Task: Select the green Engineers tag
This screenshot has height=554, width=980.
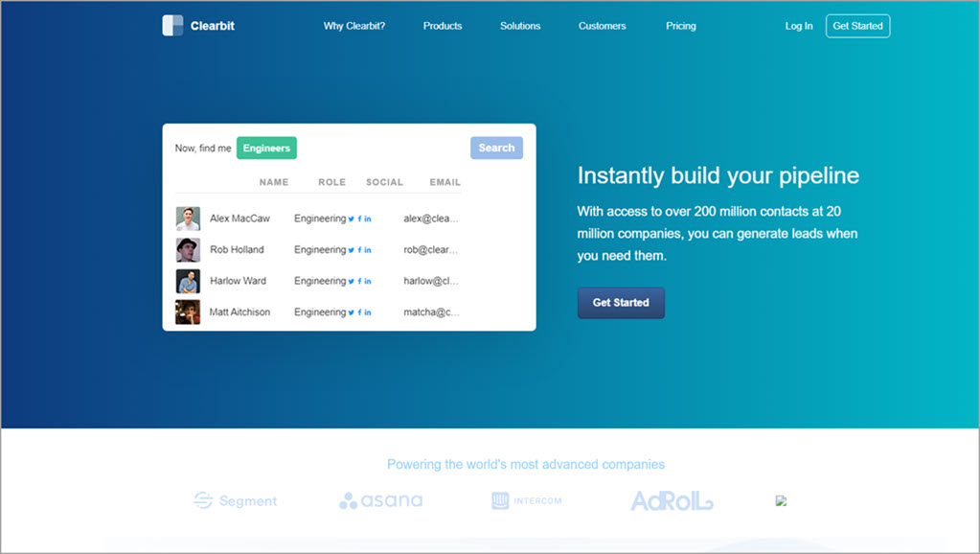Action: pos(266,149)
